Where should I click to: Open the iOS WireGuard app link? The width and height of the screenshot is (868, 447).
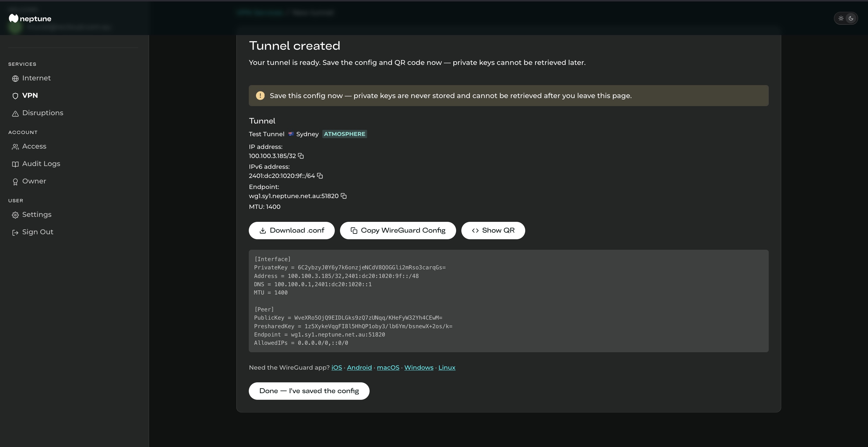[x=337, y=367]
